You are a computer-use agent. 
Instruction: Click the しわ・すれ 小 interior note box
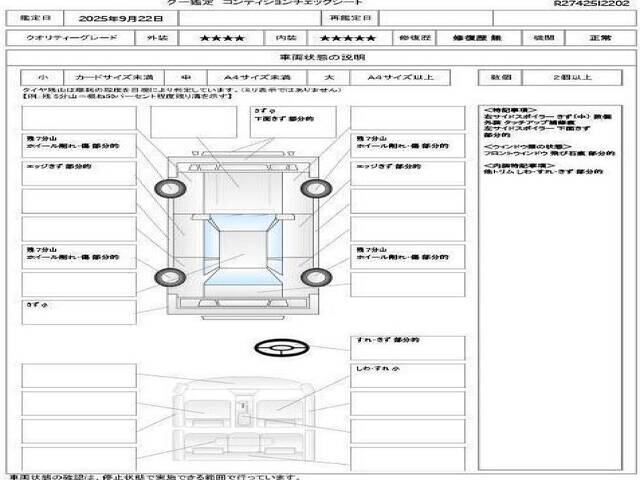click(x=407, y=376)
